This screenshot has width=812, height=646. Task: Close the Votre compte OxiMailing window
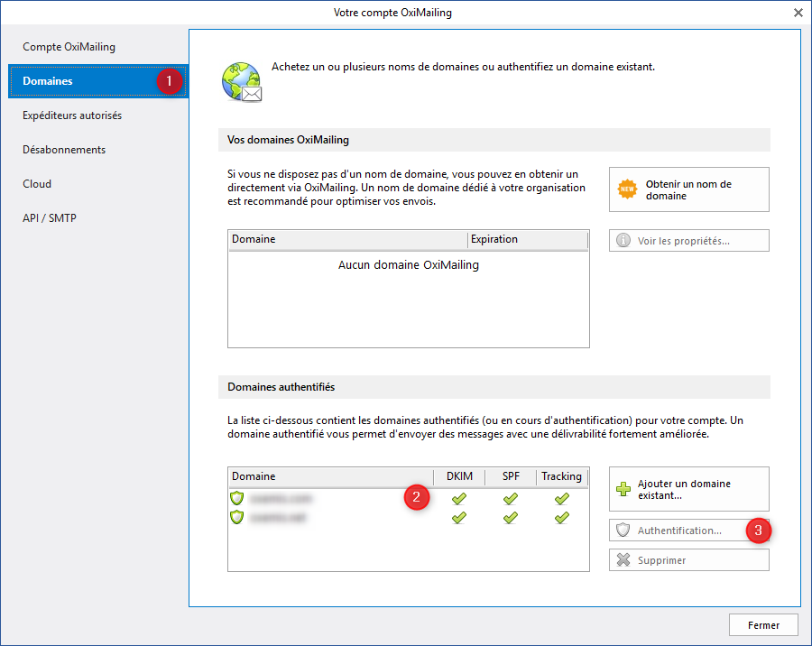click(x=798, y=13)
